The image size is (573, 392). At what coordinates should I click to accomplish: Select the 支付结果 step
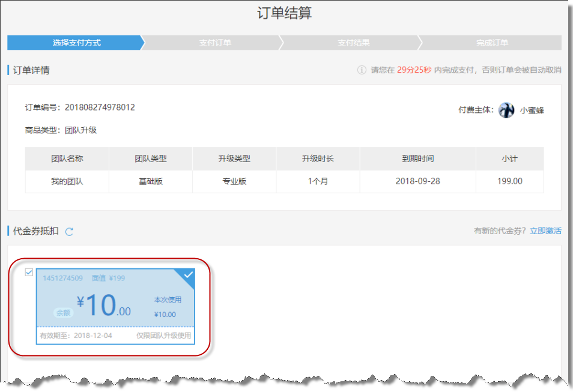(353, 43)
